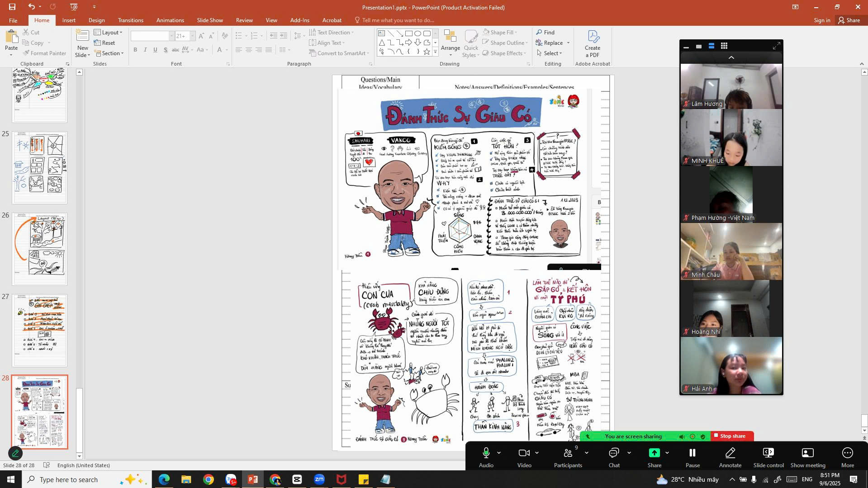Select the rectangle shape in gallery
This screenshot has width=868, height=488.
(x=408, y=33)
